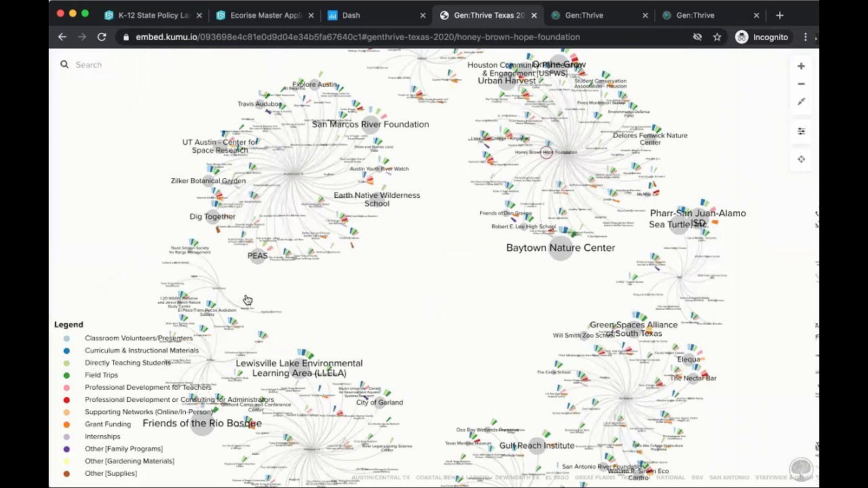Select Directly Teaching Students legend label
The image size is (868, 488).
[x=127, y=363]
